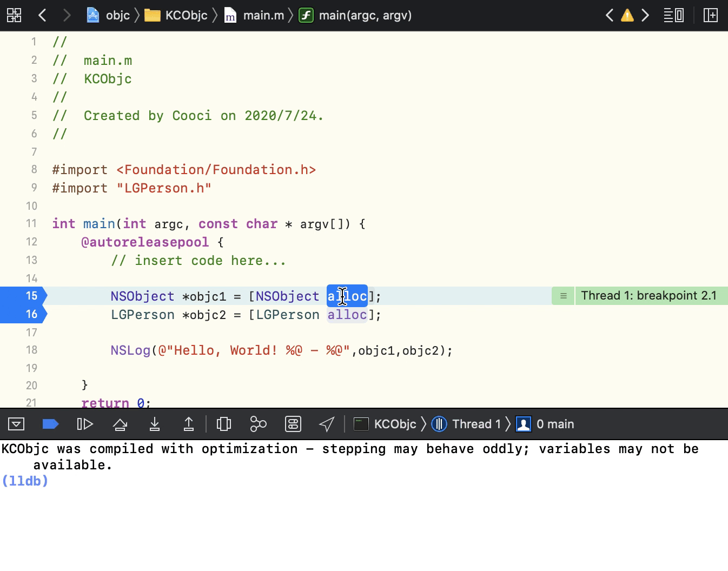Image resolution: width=728 pixels, height=571 pixels.
Task: Step into the function
Action: click(x=155, y=424)
